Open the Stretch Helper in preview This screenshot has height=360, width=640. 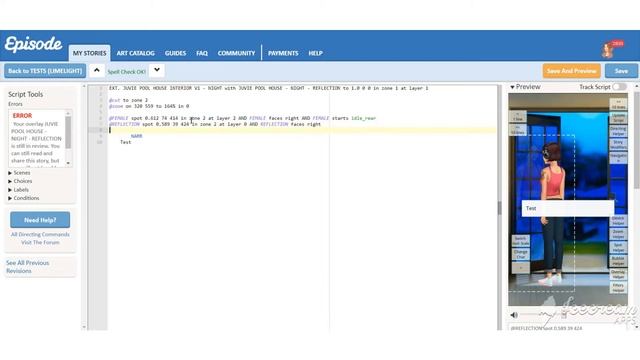coord(618,221)
